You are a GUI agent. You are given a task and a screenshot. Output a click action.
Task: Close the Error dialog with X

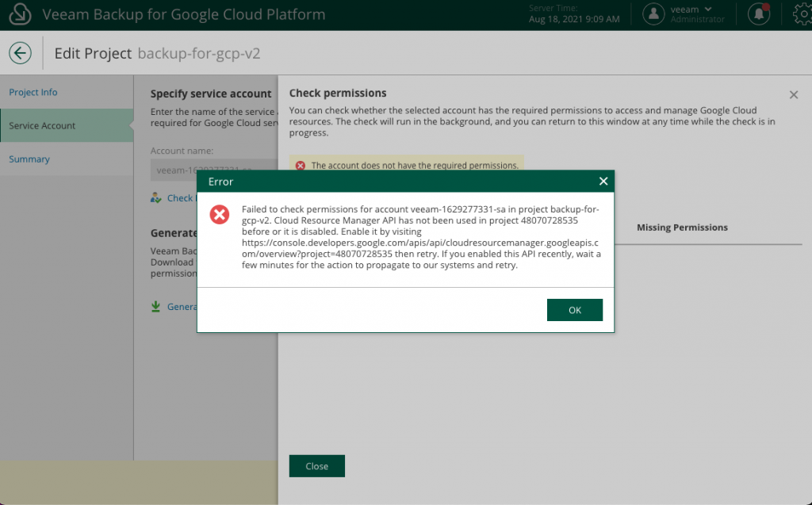pyautogui.click(x=603, y=182)
